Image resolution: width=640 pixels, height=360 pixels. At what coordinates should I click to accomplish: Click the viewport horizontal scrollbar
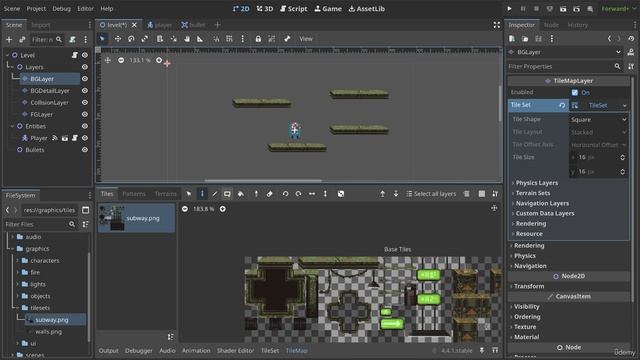263,180
